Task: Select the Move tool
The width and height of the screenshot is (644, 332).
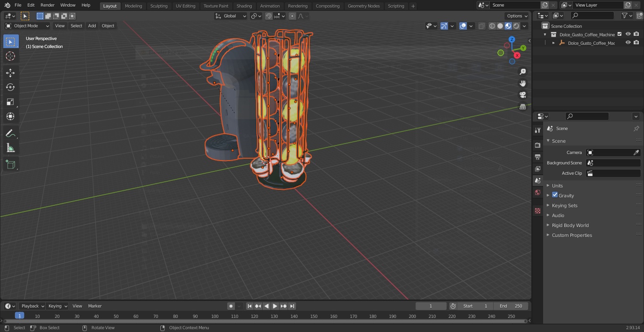Action: [x=10, y=73]
